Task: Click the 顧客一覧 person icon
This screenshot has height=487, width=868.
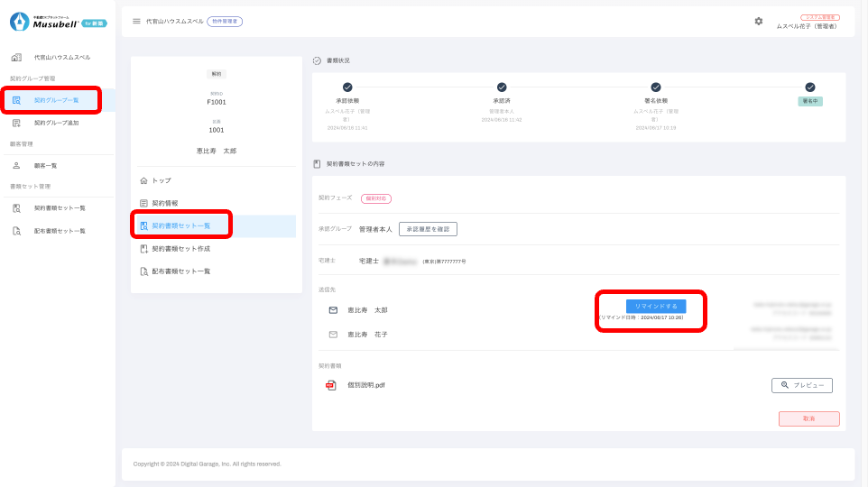Action: (x=16, y=166)
